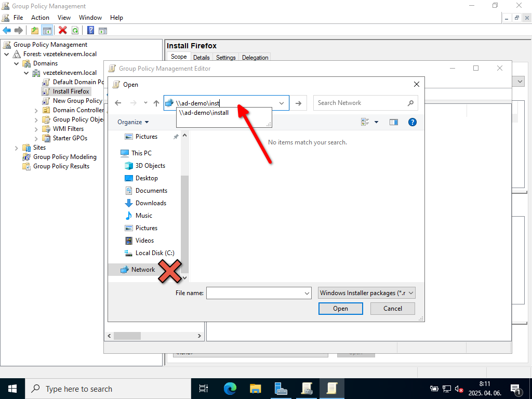This screenshot has height=399, width=532.
Task: Open the Organize dropdown menu
Action: tap(133, 122)
